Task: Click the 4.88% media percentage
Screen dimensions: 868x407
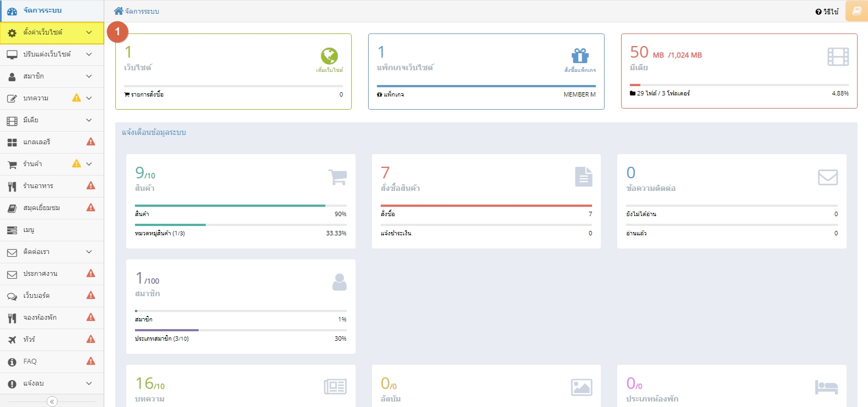Action: 840,93
